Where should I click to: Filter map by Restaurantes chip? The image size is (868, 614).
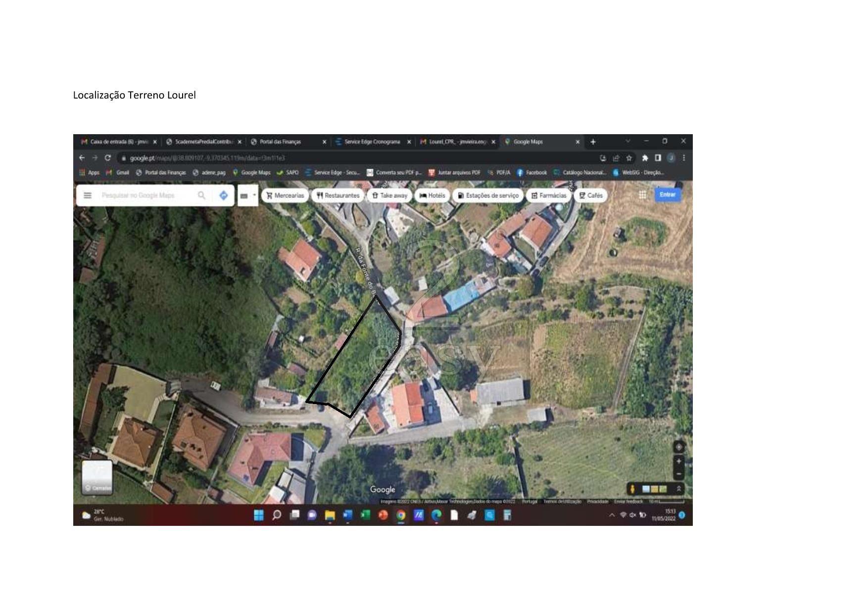coord(338,196)
